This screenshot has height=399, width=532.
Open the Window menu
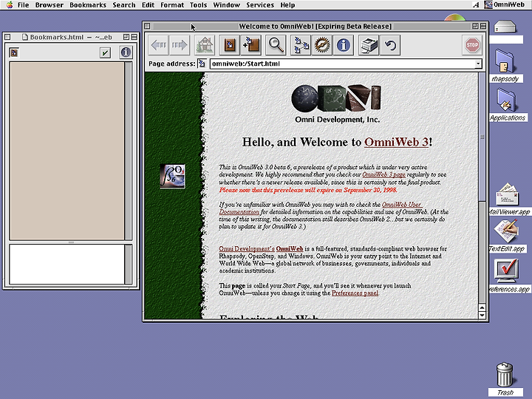point(226,4)
